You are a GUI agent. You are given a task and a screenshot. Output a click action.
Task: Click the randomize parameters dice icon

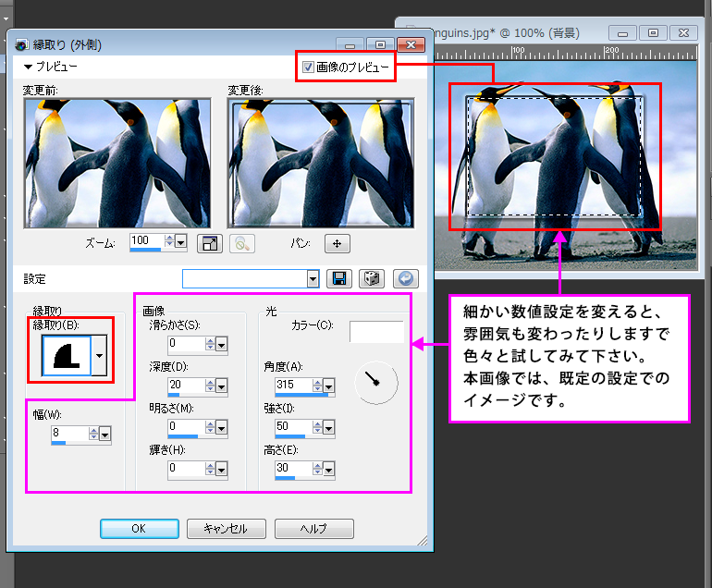coord(371,278)
